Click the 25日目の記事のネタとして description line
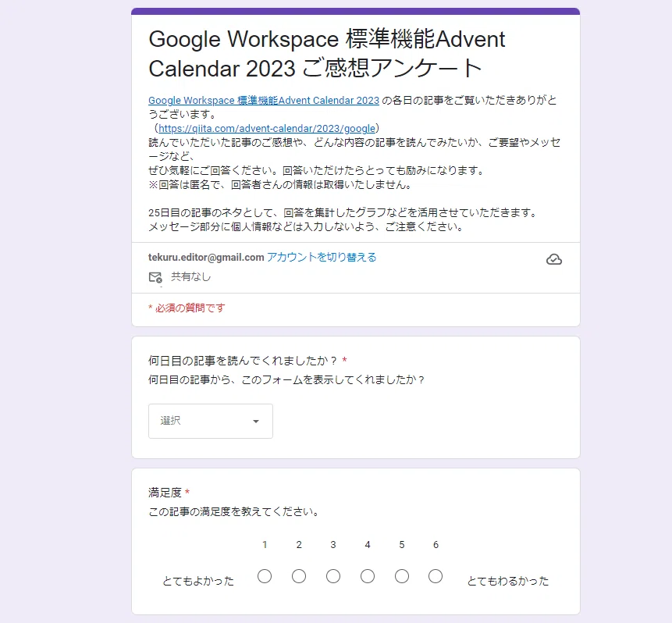 tap(343, 212)
